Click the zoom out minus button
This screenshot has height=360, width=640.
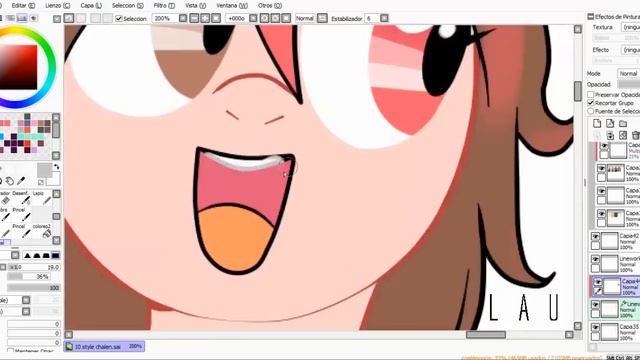point(194,18)
